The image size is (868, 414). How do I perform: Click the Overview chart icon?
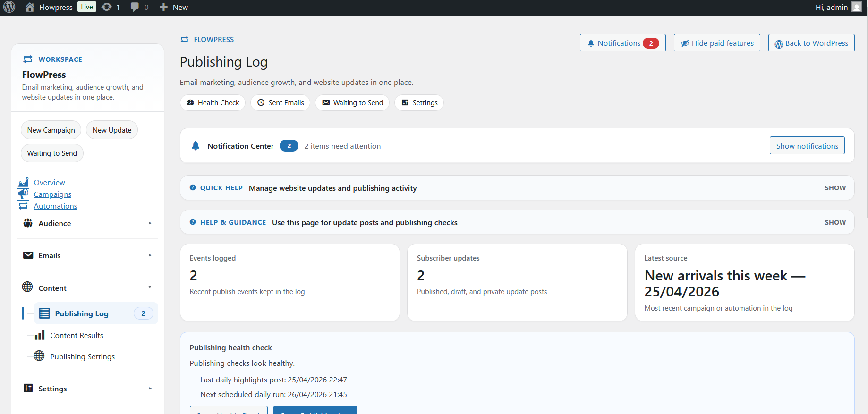click(x=23, y=182)
